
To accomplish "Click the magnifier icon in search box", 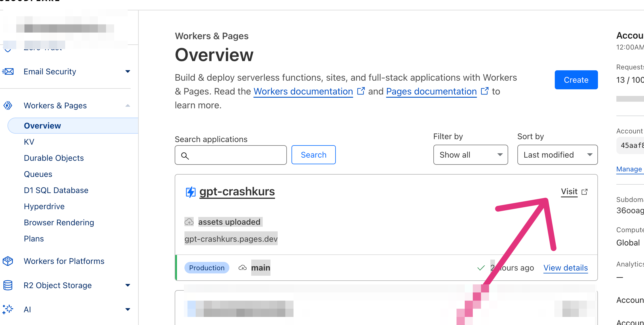I will (185, 156).
